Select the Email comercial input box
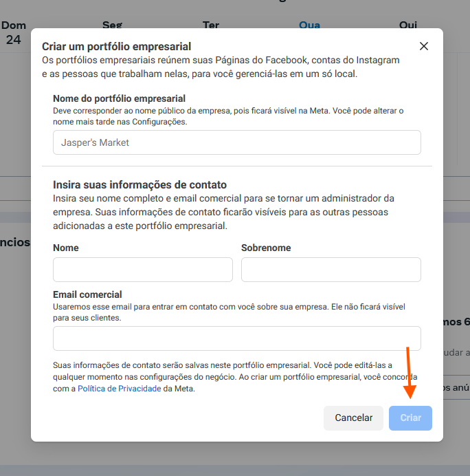470x476 pixels. click(236, 338)
